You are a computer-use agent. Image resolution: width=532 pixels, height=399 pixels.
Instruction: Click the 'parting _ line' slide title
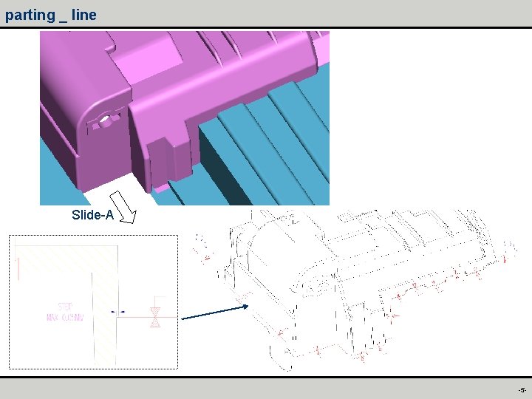(51, 15)
